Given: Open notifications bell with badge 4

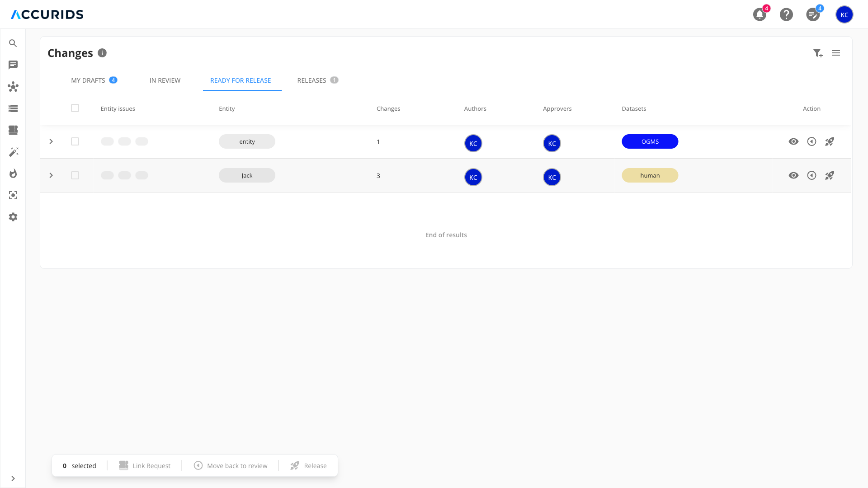Looking at the screenshot, I should (759, 14).
